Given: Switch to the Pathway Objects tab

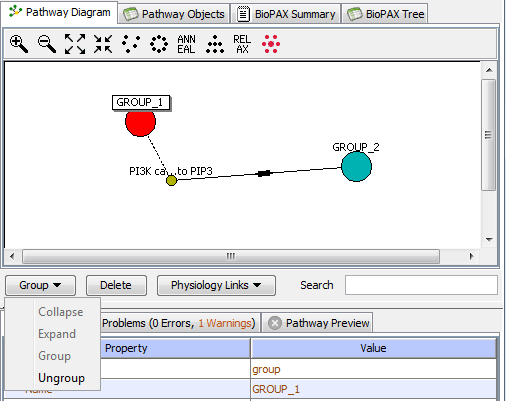Looking at the screenshot, I should point(174,14).
